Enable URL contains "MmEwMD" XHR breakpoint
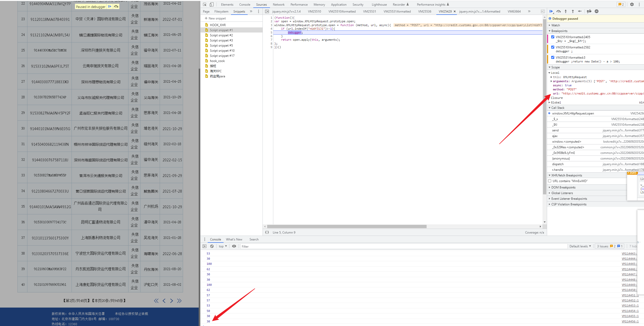The height and width of the screenshot is (326, 644). (x=550, y=181)
